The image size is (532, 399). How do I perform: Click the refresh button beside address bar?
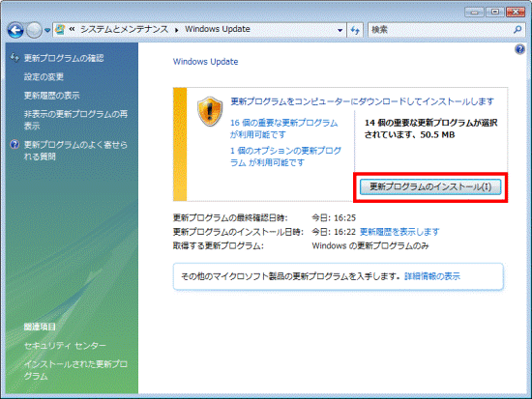tap(355, 30)
